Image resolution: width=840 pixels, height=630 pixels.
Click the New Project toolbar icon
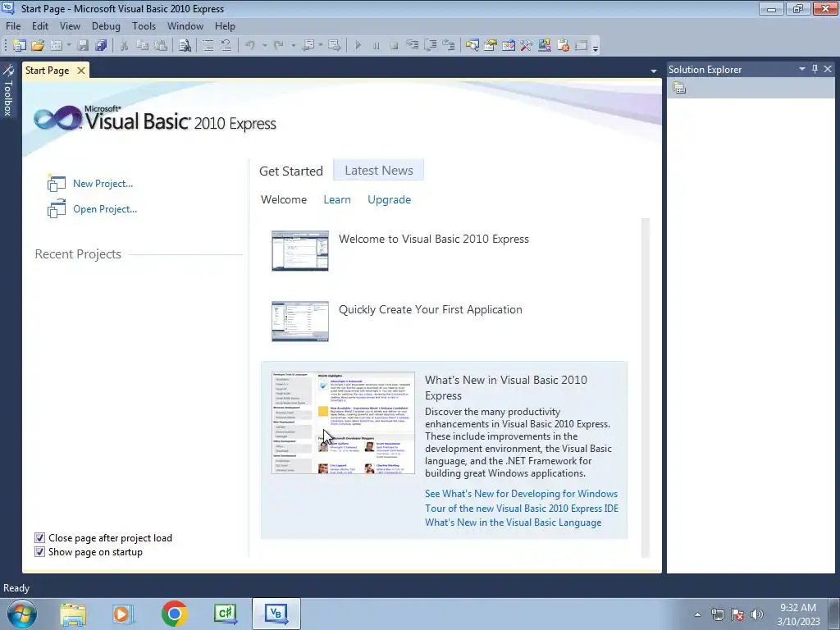tap(20, 46)
